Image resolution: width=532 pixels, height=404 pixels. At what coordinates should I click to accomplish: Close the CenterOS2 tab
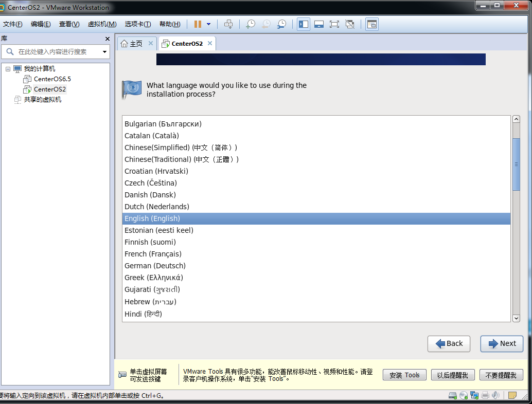pyautogui.click(x=210, y=43)
